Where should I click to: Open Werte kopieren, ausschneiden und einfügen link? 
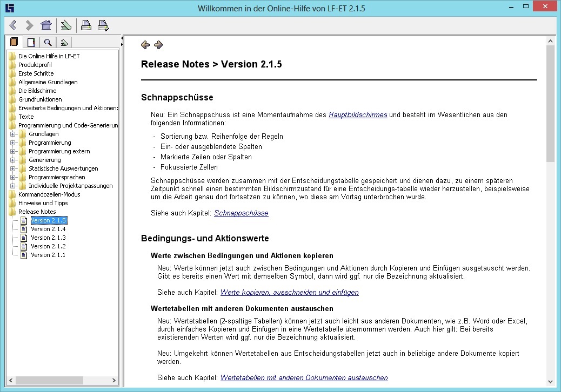coord(290,292)
